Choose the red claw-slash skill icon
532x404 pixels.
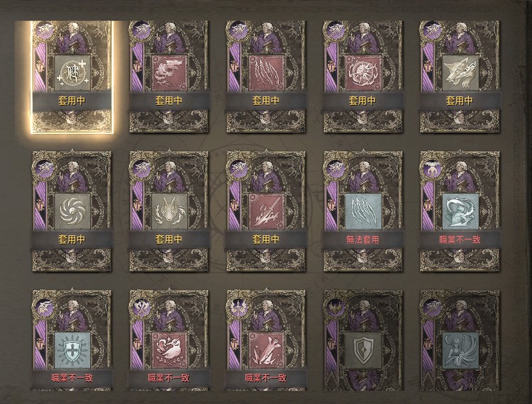pos(266,72)
